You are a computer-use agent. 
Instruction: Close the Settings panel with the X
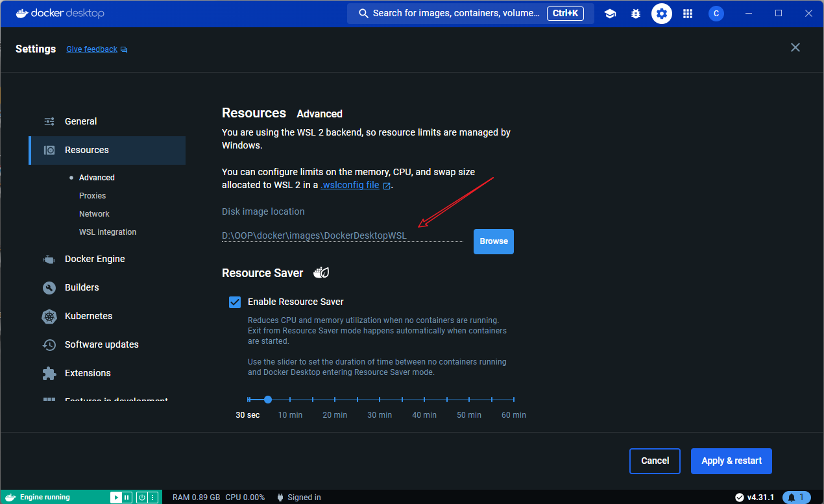[x=795, y=47]
